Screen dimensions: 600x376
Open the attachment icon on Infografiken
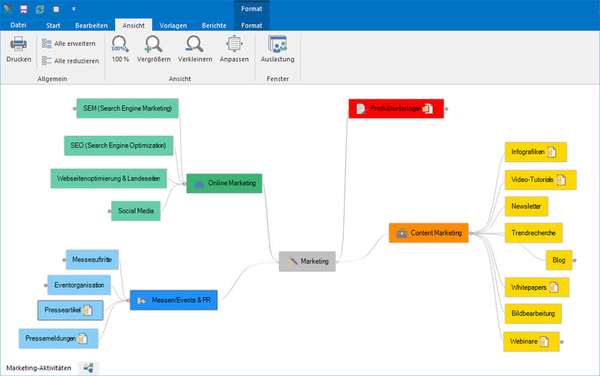click(551, 152)
